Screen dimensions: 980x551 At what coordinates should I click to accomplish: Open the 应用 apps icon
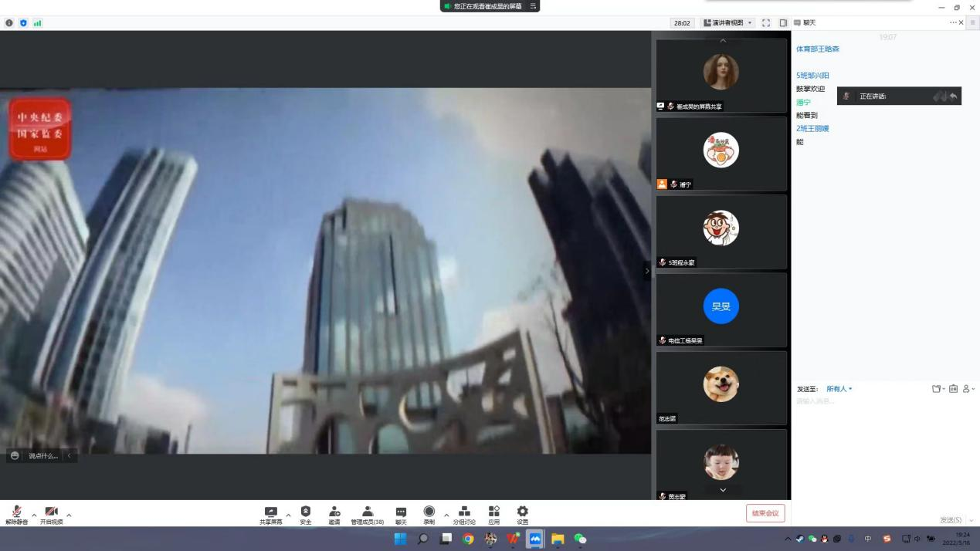point(494,515)
